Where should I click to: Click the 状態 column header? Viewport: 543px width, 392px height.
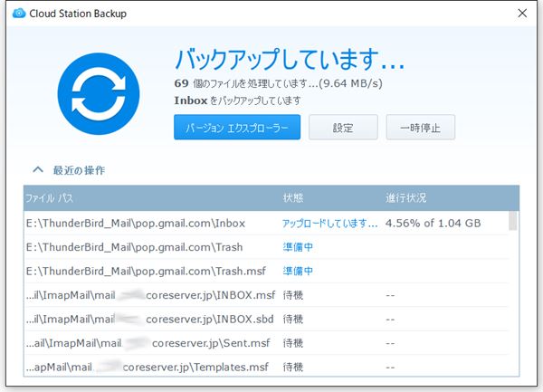(x=293, y=197)
